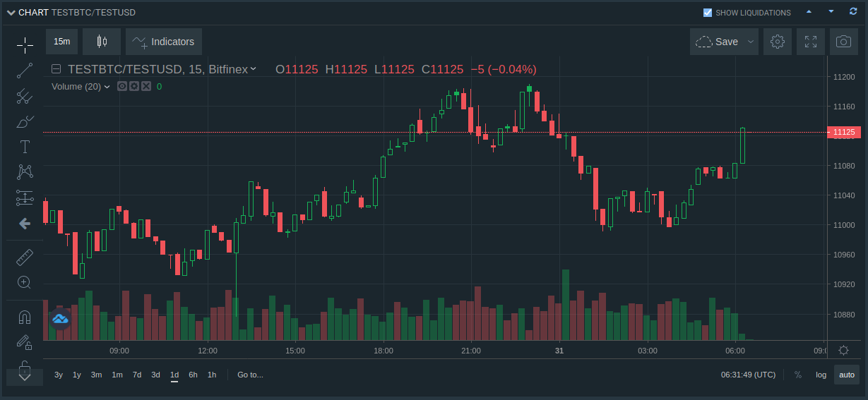This screenshot has height=400, width=868.
Task: Hide the Volume indicator using eye icon
Action: [x=122, y=86]
